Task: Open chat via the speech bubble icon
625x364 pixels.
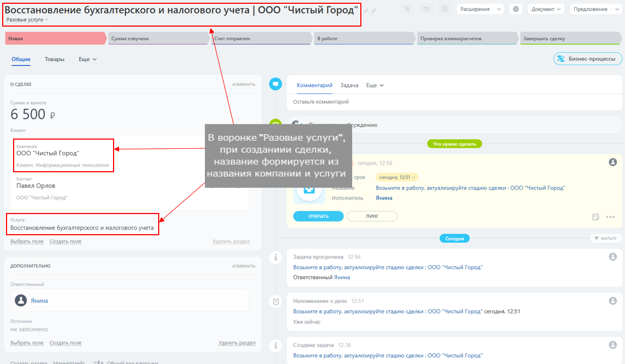Action: 445,9
